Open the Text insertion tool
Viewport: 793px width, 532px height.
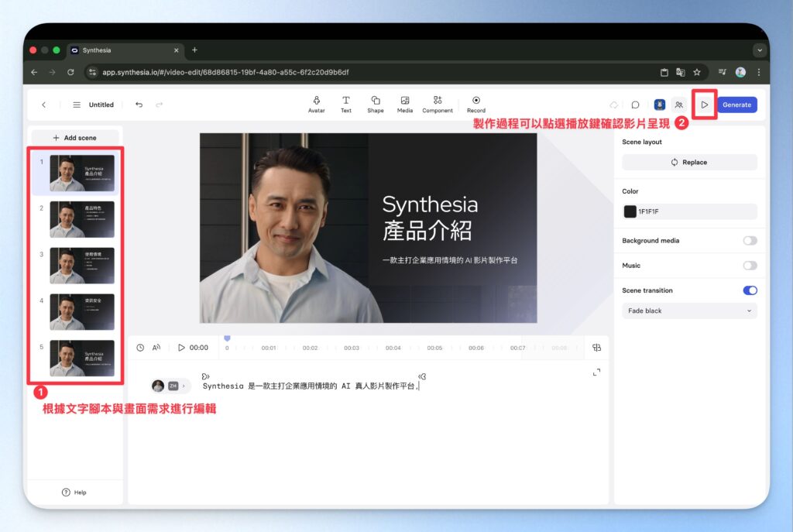pyautogui.click(x=346, y=103)
